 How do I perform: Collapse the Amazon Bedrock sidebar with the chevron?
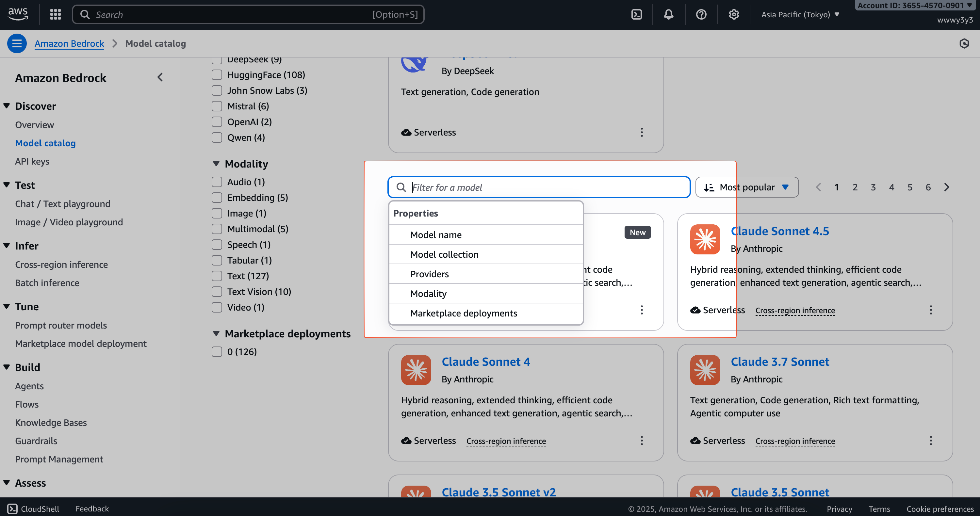160,77
